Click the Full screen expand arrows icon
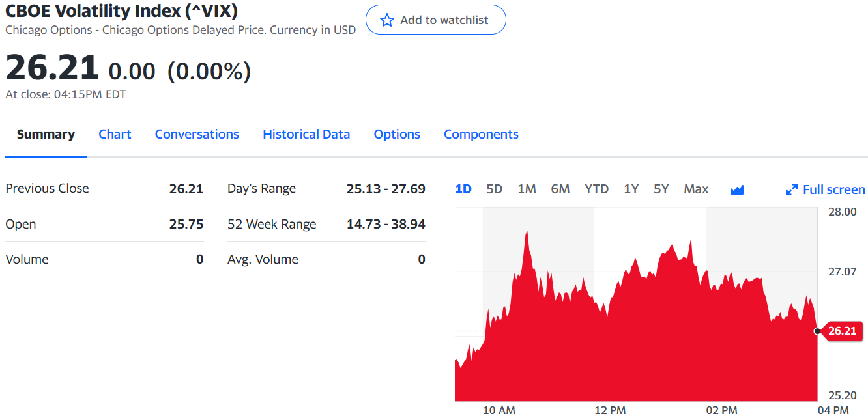This screenshot has width=868, height=420. (x=792, y=189)
